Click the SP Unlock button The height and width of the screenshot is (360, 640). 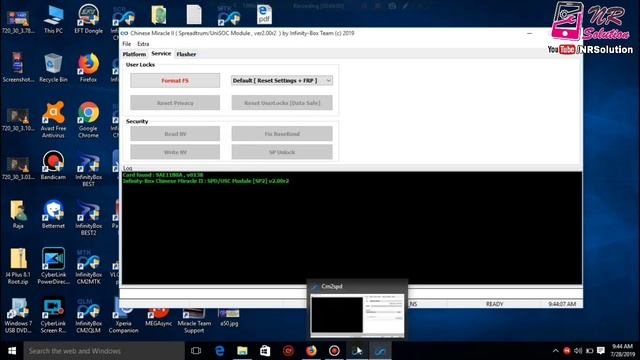click(282, 152)
